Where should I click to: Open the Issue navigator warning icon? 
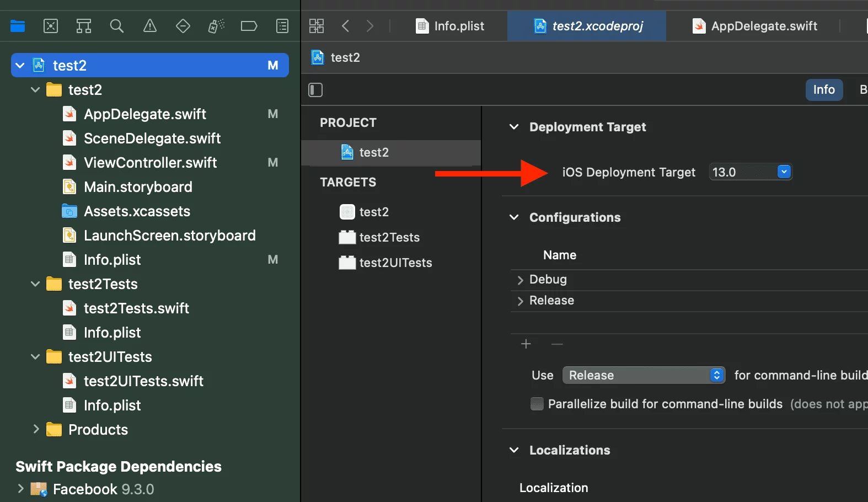coord(150,26)
